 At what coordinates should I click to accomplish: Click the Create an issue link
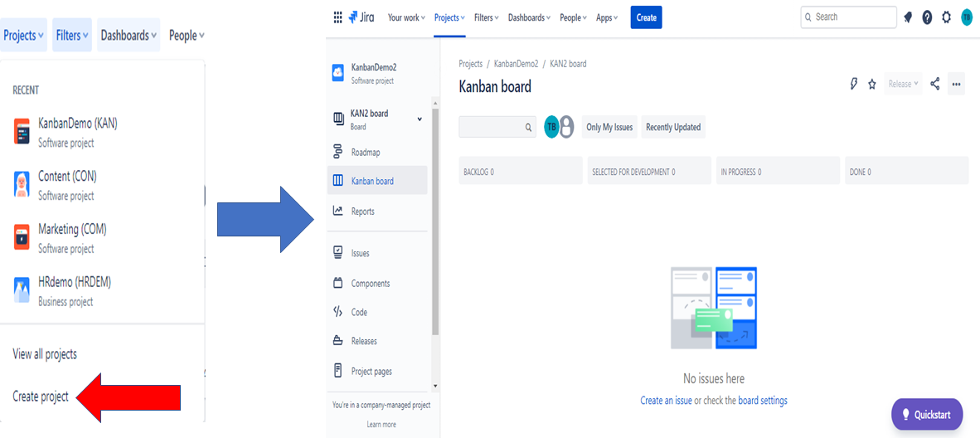[666, 401]
